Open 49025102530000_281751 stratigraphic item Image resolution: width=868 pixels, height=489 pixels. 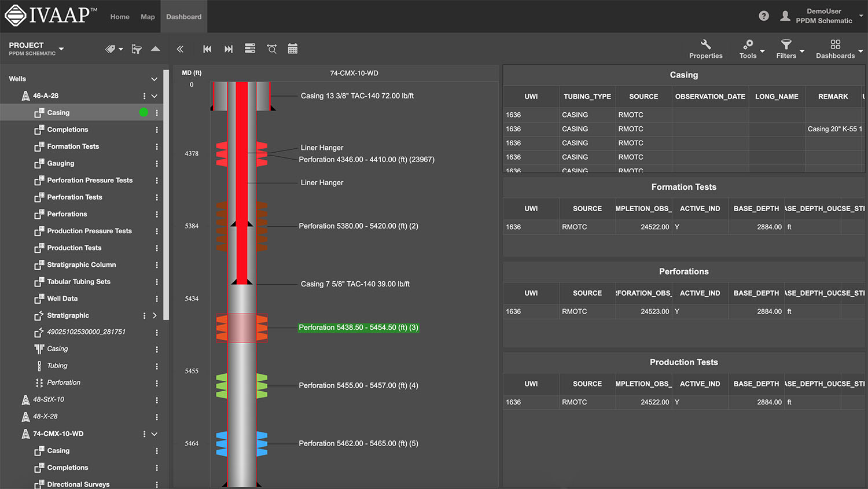click(x=86, y=332)
